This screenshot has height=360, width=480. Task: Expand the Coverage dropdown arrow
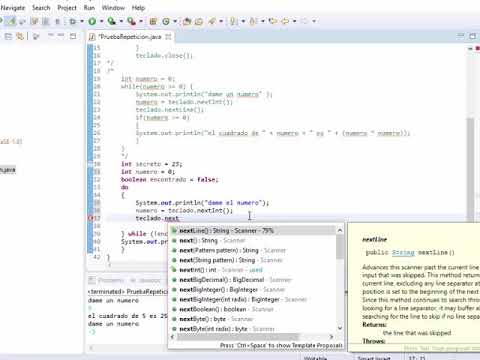click(x=121, y=21)
